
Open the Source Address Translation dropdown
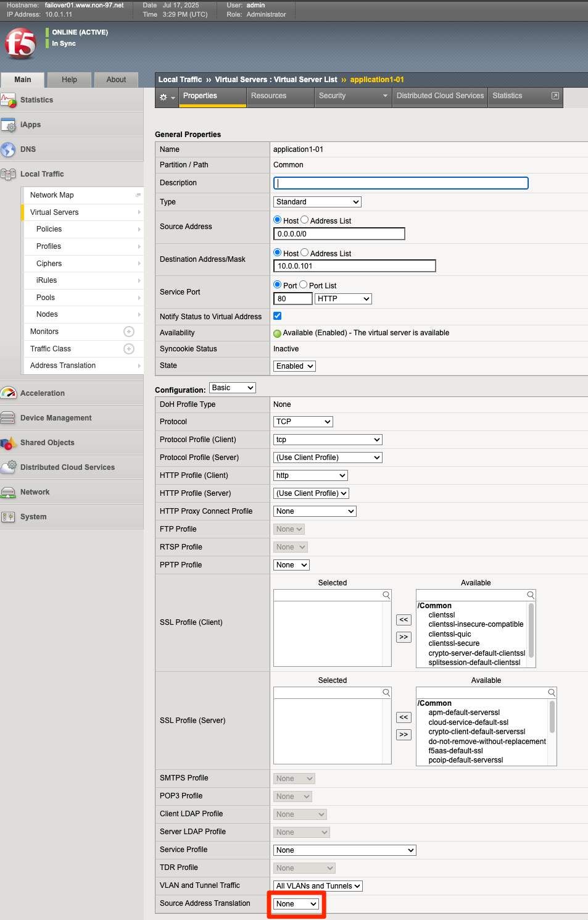pyautogui.click(x=296, y=904)
